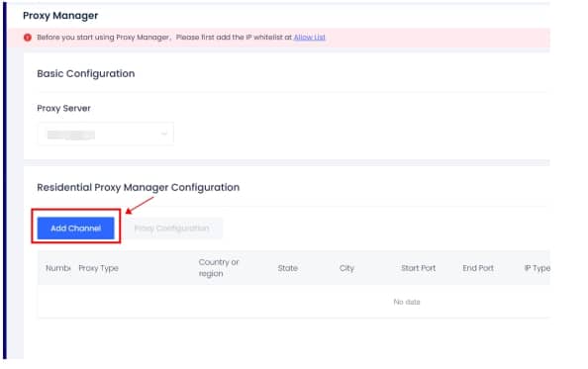Image resolution: width=588 pixels, height=369 pixels.
Task: Click the greyed Proxy Configuration button
Action: coord(172,229)
